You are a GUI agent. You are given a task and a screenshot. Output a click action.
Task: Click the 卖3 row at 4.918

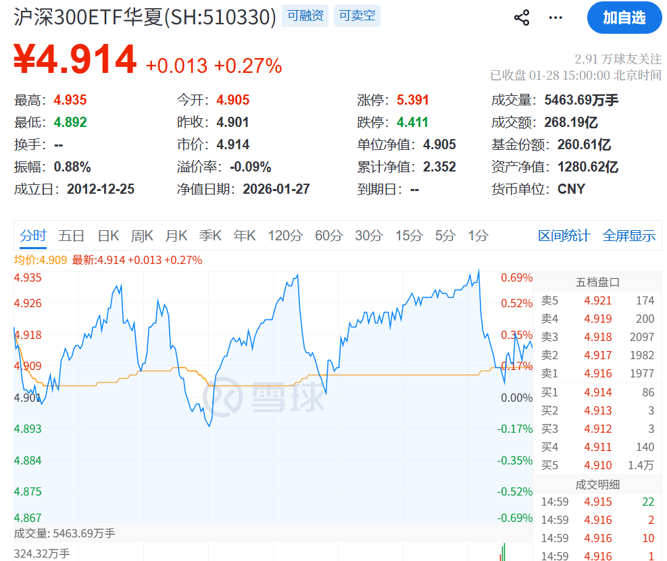click(x=598, y=337)
